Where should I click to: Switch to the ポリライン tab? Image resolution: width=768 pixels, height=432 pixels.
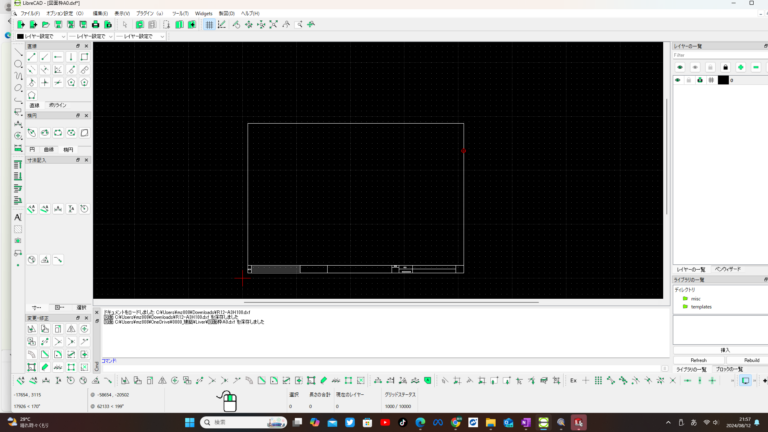point(58,104)
